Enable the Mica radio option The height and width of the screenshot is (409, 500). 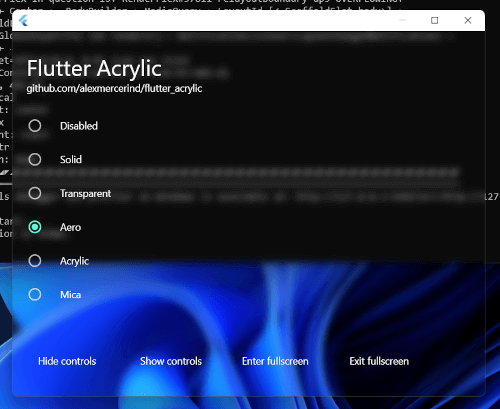point(35,295)
